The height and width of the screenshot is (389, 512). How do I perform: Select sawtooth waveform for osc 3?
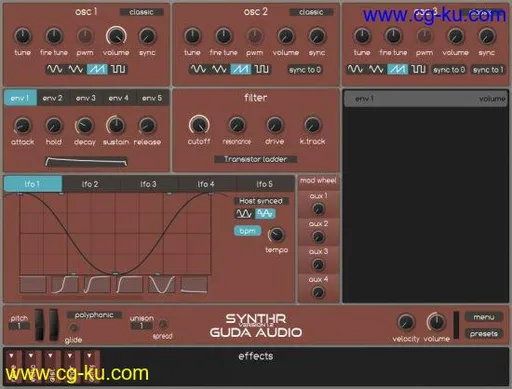[398, 69]
